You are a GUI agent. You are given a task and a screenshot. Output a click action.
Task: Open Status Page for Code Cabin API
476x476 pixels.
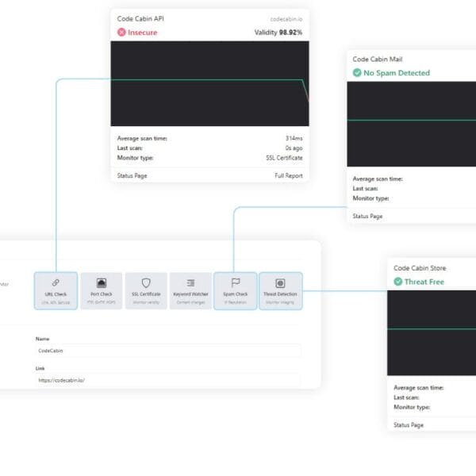tap(132, 175)
